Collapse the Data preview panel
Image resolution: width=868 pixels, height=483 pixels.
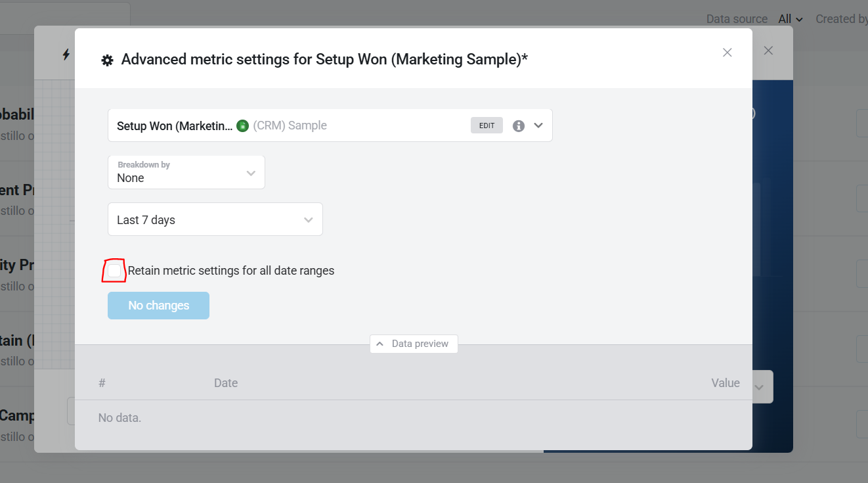click(414, 344)
